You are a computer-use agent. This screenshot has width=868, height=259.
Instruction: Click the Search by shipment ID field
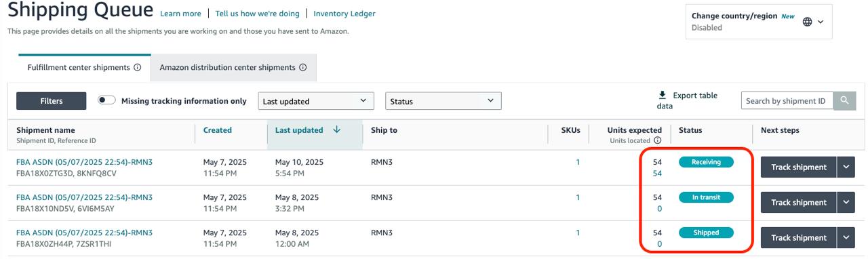point(787,101)
